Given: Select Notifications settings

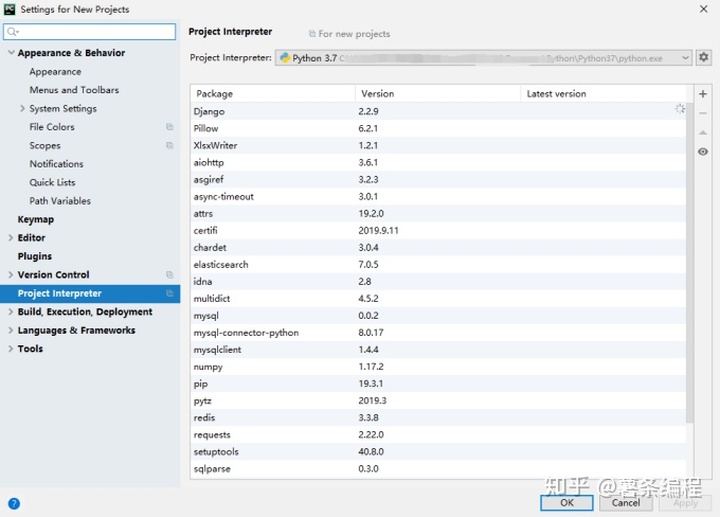Looking at the screenshot, I should point(56,164).
